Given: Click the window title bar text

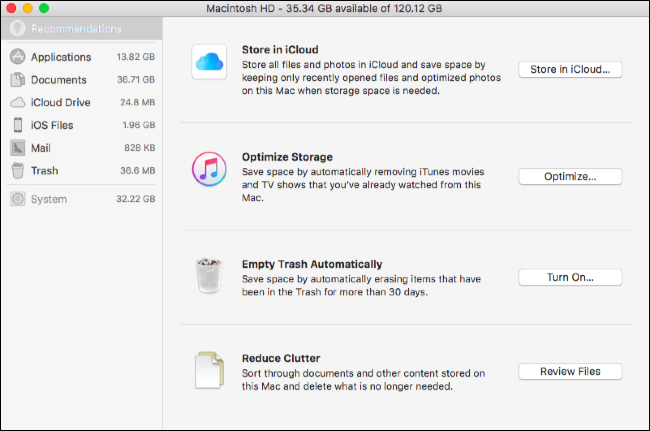Looking at the screenshot, I should pos(324,8).
